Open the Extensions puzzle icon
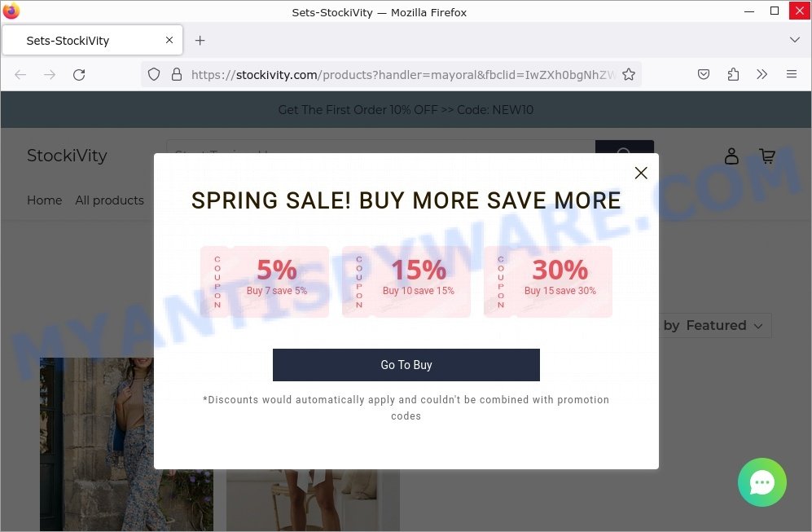Viewport: 812px width, 532px height. (733, 74)
